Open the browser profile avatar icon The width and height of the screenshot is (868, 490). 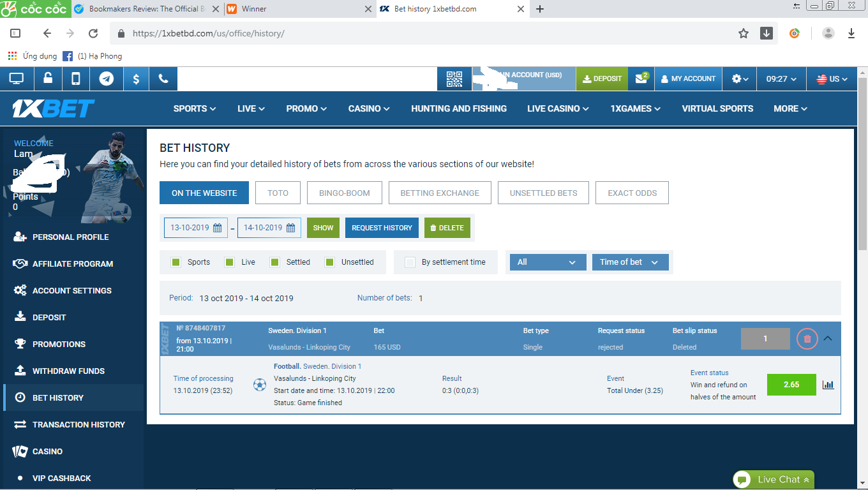click(828, 33)
